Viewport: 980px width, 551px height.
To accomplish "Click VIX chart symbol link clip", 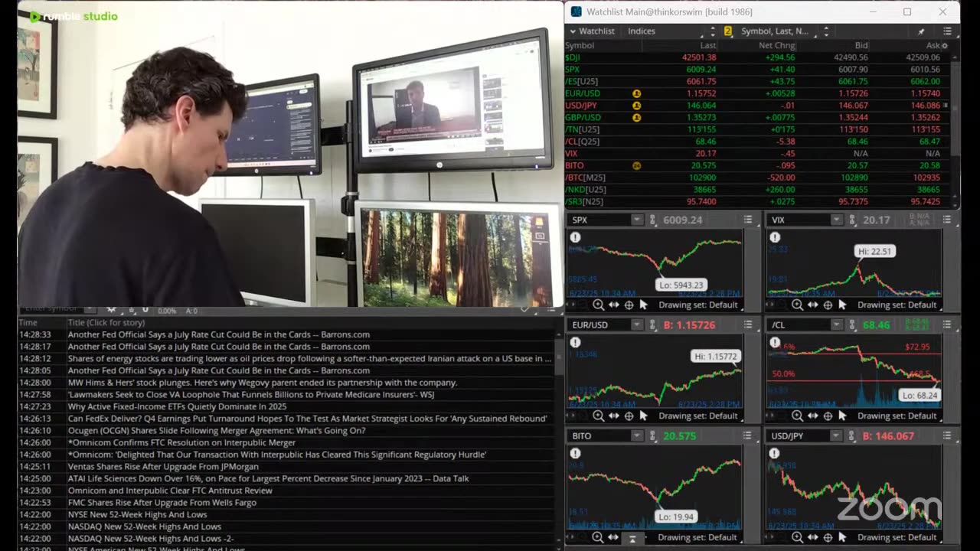I will pyautogui.click(x=852, y=220).
